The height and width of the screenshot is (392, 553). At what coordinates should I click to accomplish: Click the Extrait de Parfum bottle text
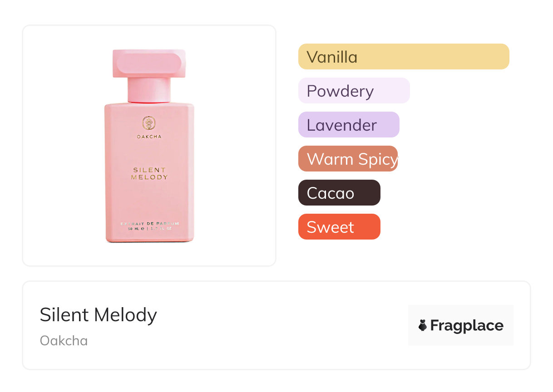point(150,224)
